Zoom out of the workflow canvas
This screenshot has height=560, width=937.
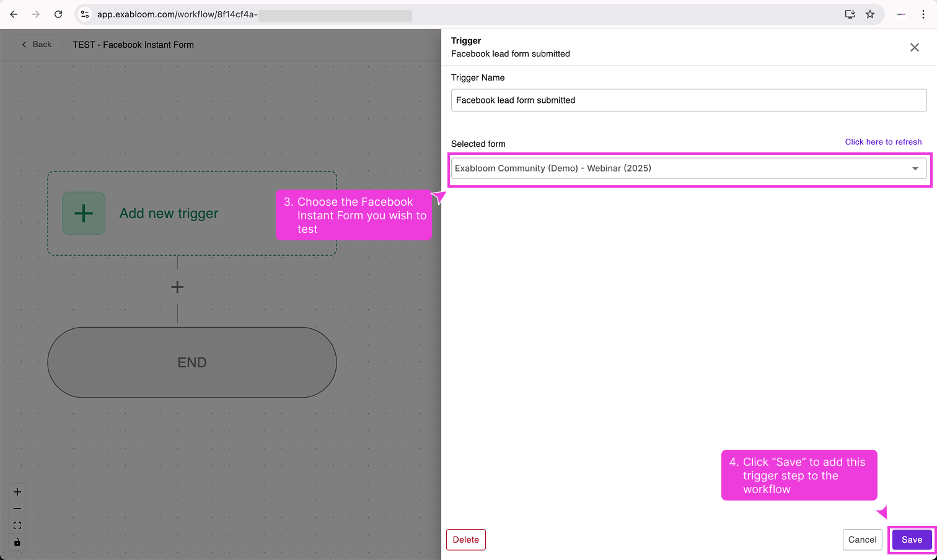17,508
